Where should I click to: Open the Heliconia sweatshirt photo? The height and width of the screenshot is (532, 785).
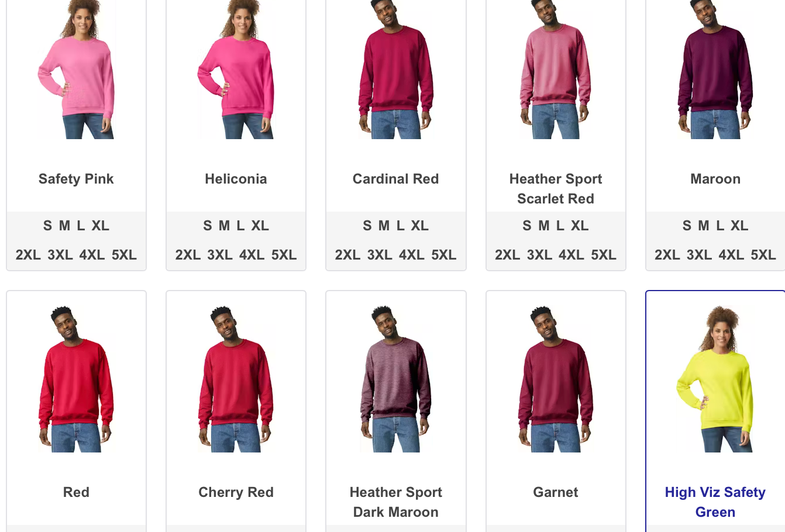236,70
